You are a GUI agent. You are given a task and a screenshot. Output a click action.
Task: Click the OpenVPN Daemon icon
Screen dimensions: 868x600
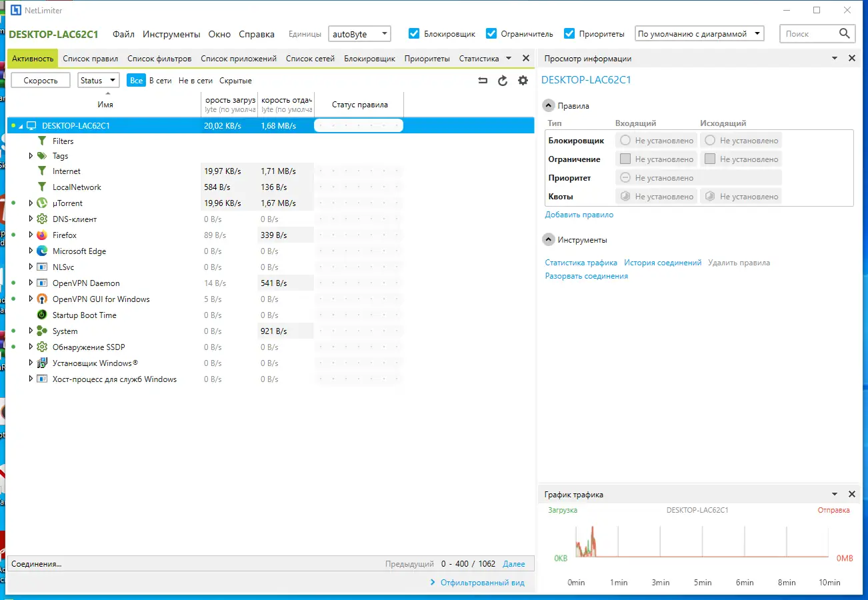(41, 283)
